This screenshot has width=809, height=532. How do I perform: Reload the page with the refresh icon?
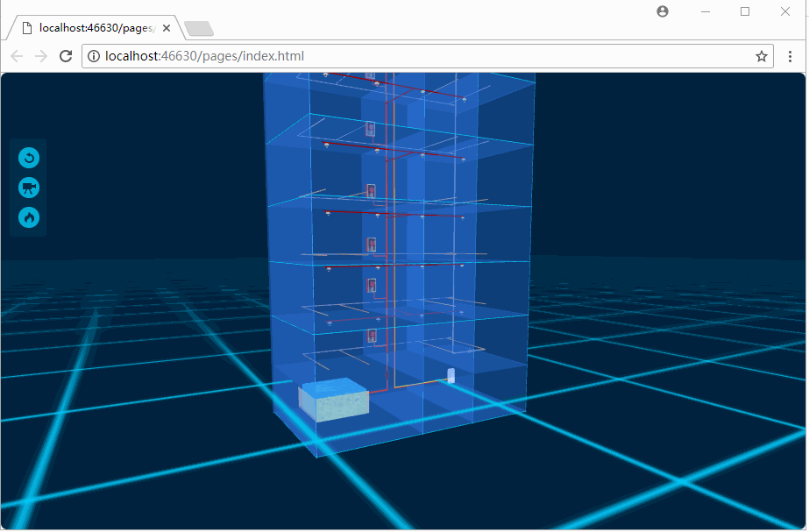(65, 56)
